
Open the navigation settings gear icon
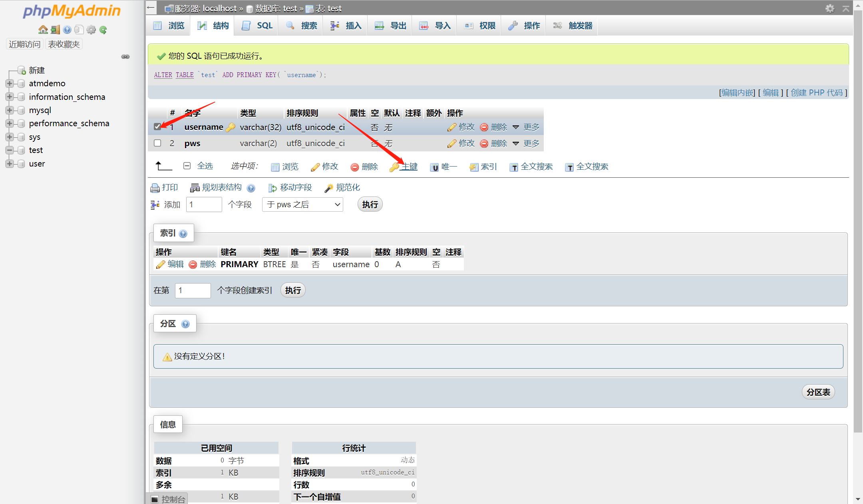pos(91,30)
